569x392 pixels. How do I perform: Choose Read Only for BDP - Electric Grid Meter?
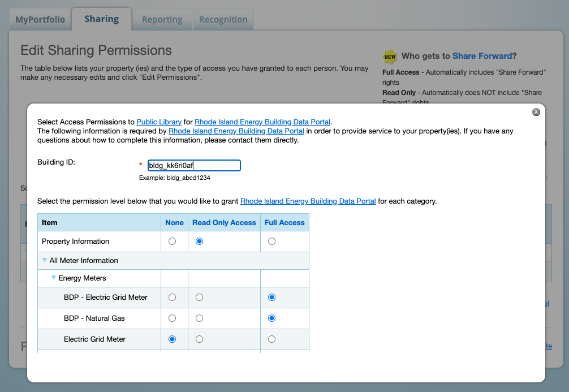[199, 298]
